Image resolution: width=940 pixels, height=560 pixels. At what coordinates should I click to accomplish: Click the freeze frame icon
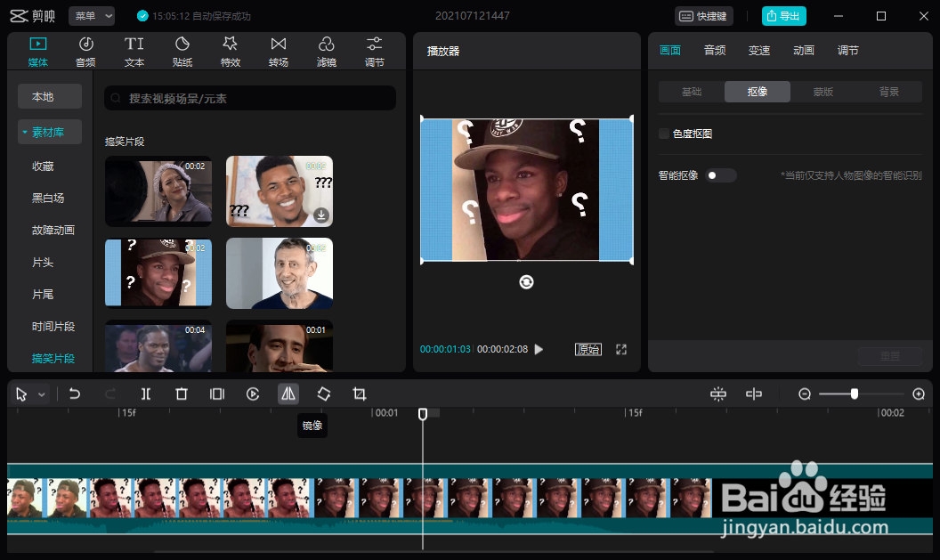point(217,394)
